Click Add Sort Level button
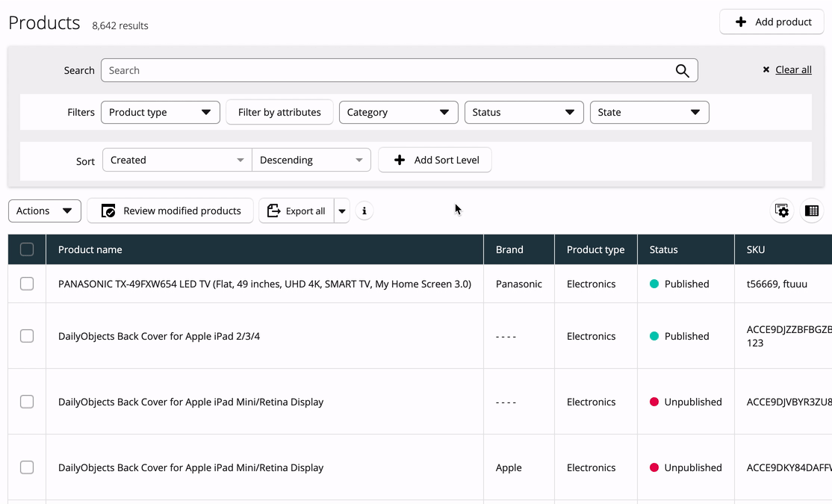 tap(435, 160)
